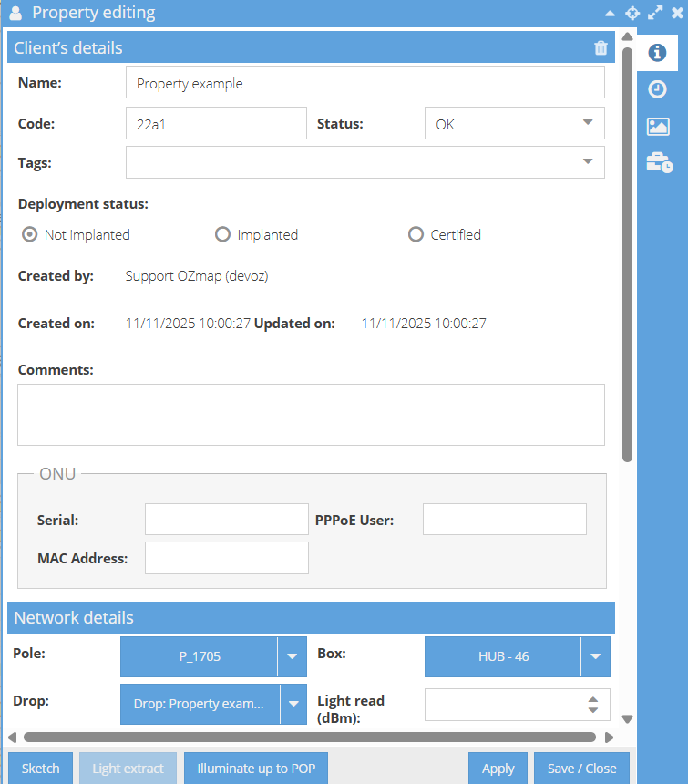Click the Save / Close button

[x=581, y=768]
